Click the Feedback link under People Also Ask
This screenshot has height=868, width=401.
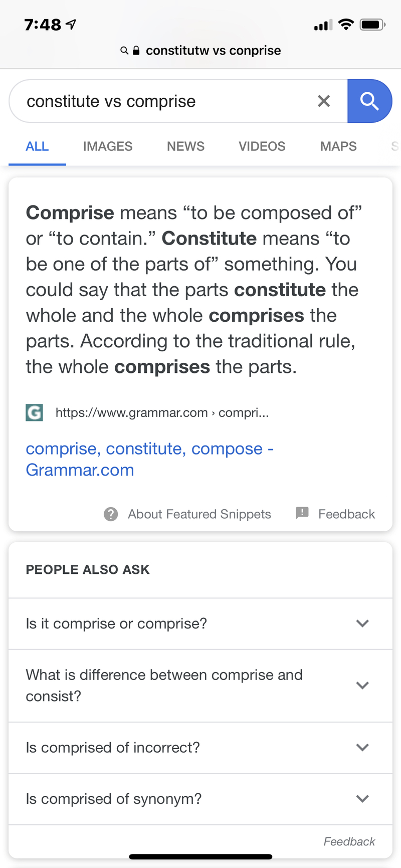[x=349, y=841]
